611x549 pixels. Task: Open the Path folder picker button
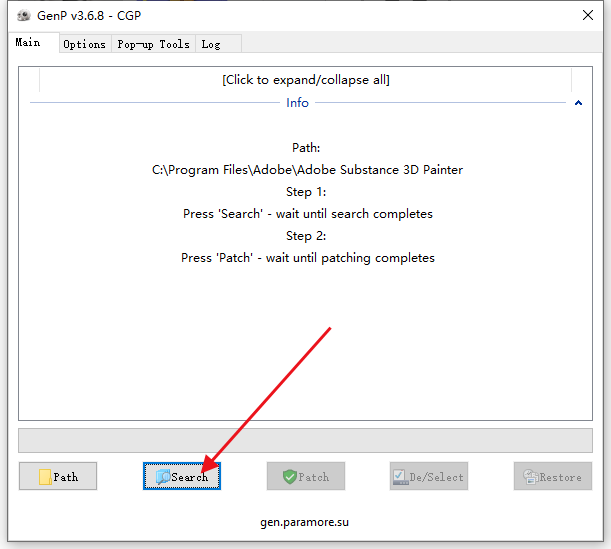click(x=58, y=476)
